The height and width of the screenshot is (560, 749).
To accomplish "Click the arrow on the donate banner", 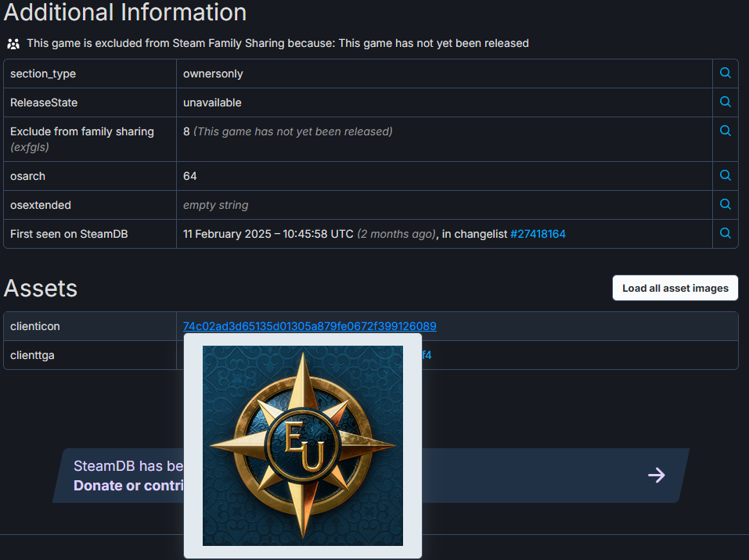I will [x=657, y=475].
